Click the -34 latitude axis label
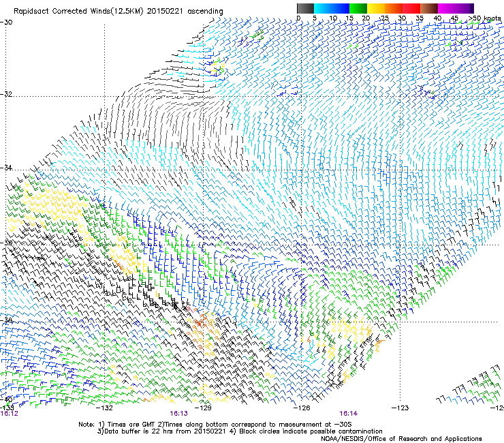 6,168
